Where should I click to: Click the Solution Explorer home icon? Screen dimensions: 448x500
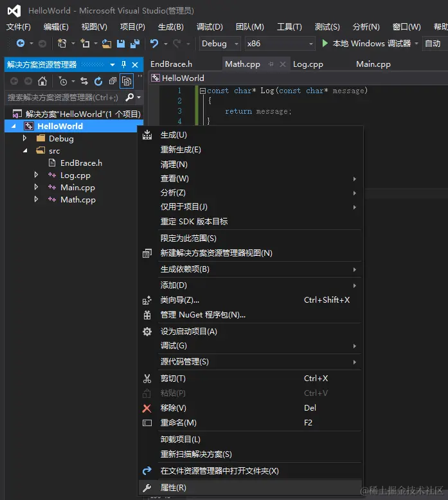pos(42,81)
